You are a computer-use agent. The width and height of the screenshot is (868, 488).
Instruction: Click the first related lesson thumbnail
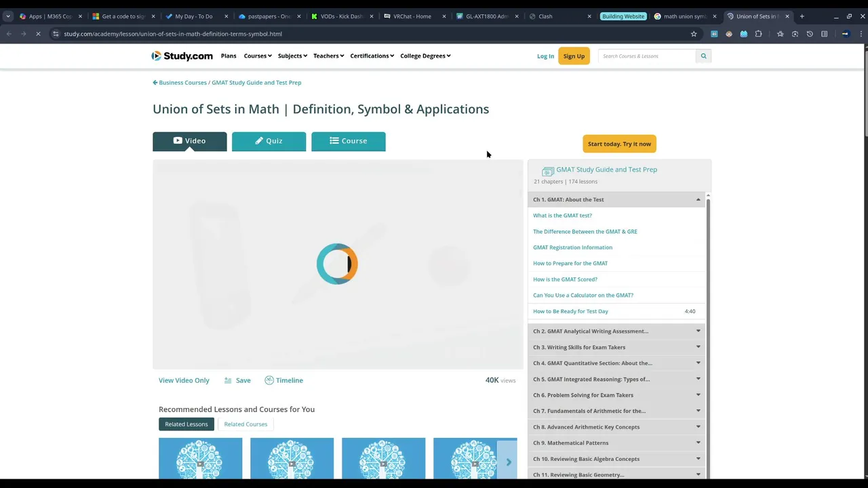click(200, 459)
